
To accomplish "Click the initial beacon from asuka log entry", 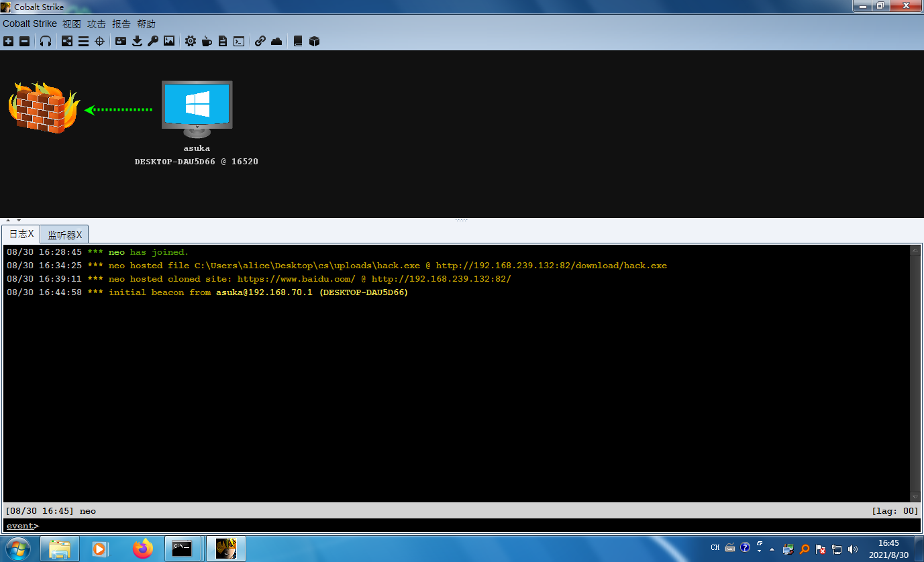I will 207,292.
